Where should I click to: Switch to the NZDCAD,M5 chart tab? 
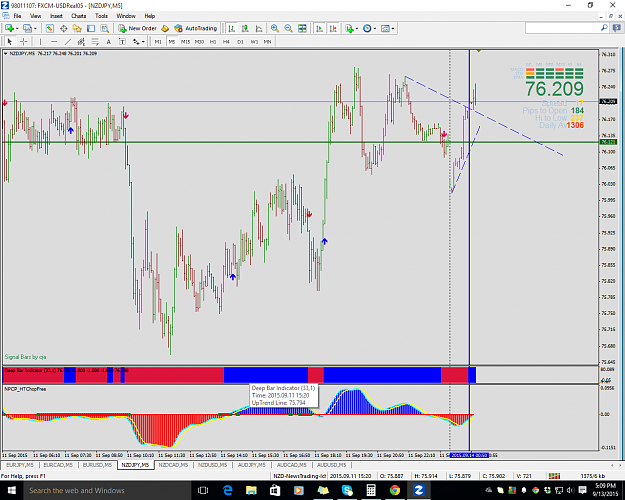click(x=173, y=465)
